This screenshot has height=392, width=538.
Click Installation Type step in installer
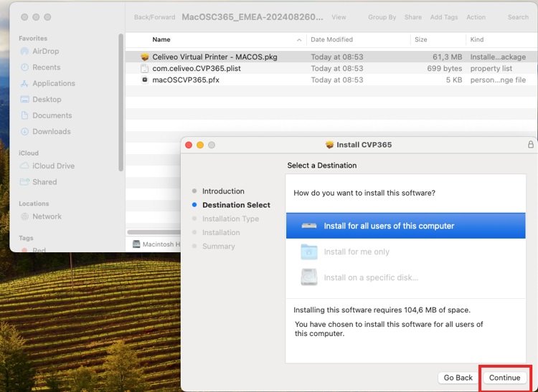(230, 219)
